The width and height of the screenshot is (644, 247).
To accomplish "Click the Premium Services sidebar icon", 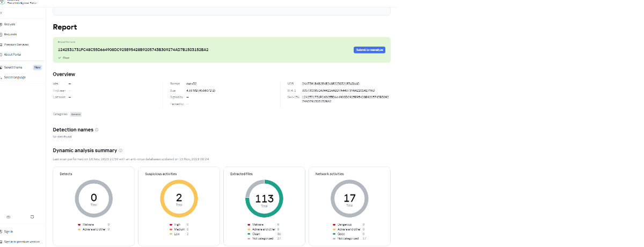I will click(1, 44).
